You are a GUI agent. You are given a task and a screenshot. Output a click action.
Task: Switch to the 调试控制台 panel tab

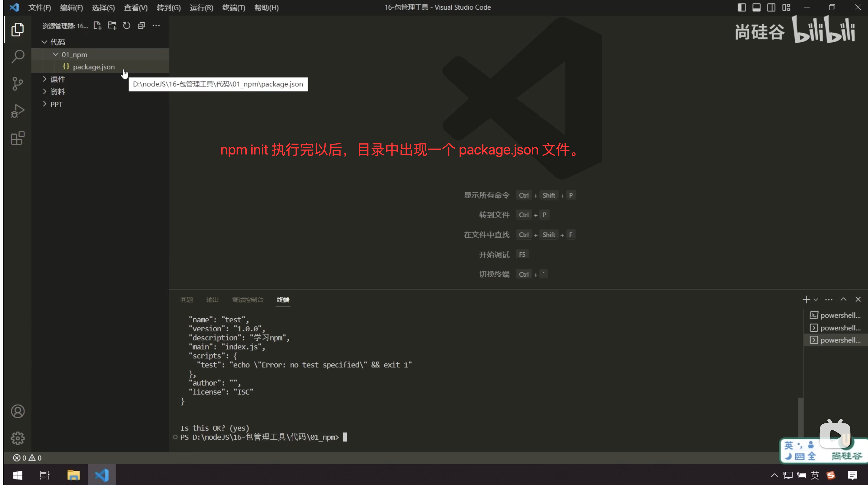(247, 300)
